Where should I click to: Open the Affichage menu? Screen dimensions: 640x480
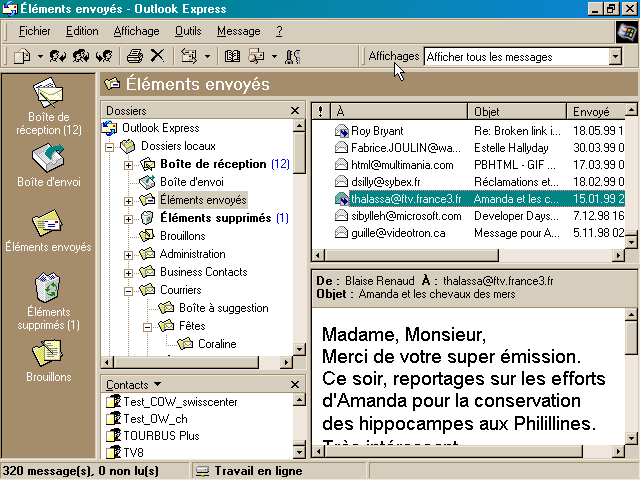coord(136,31)
